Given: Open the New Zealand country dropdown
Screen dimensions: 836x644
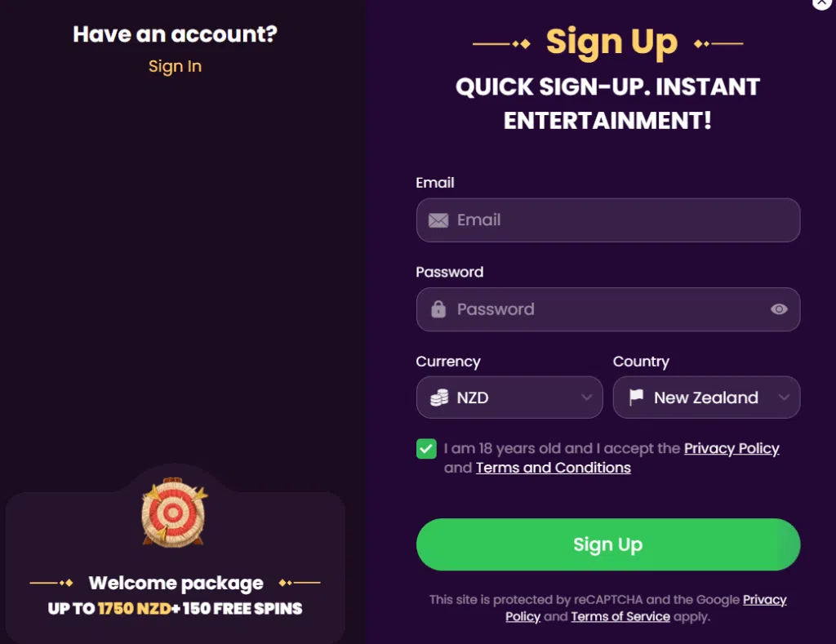Looking at the screenshot, I should pyautogui.click(x=706, y=398).
